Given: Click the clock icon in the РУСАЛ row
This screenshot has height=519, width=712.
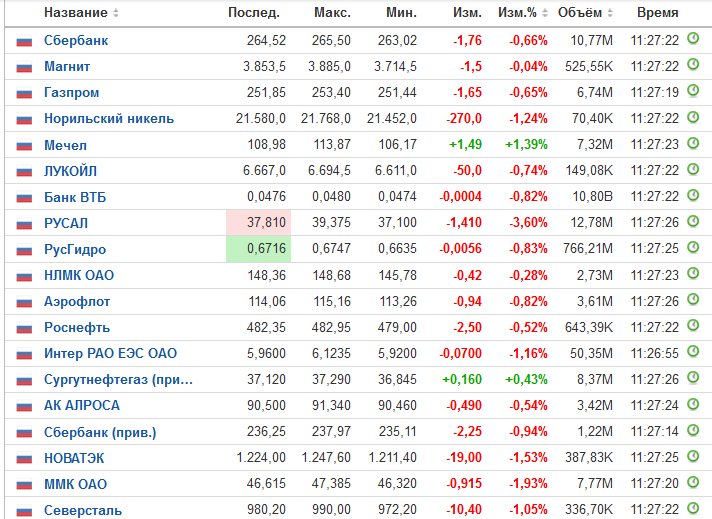Looking at the screenshot, I should point(693,221).
